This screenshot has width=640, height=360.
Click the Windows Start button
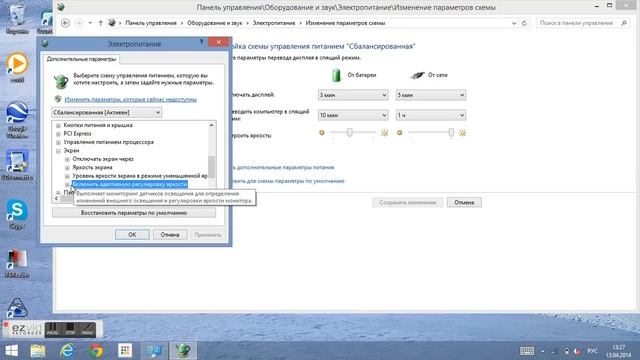pos(11,351)
